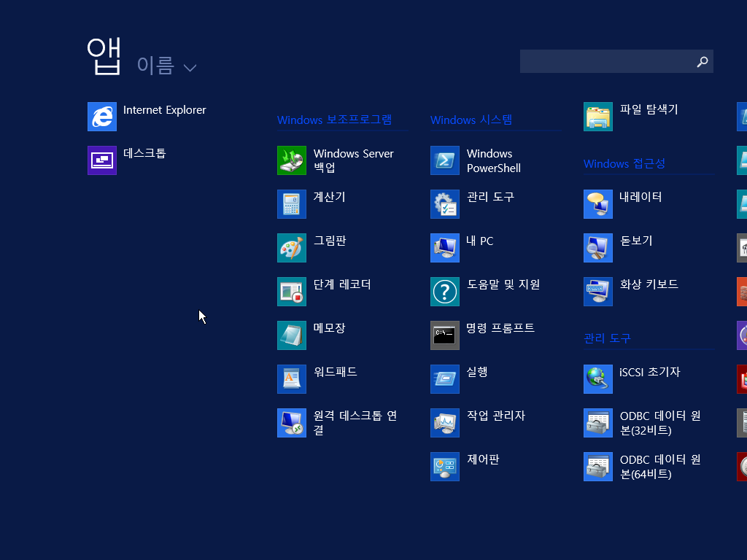Click the 그림판 label text
Image resolution: width=747 pixels, height=560 pixels.
pos(330,241)
